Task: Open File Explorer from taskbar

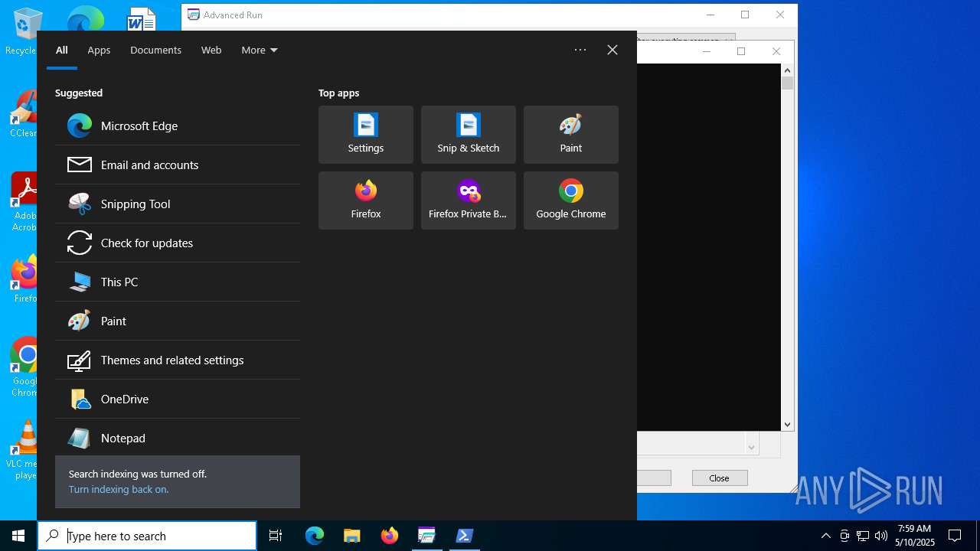Action: pyautogui.click(x=352, y=536)
